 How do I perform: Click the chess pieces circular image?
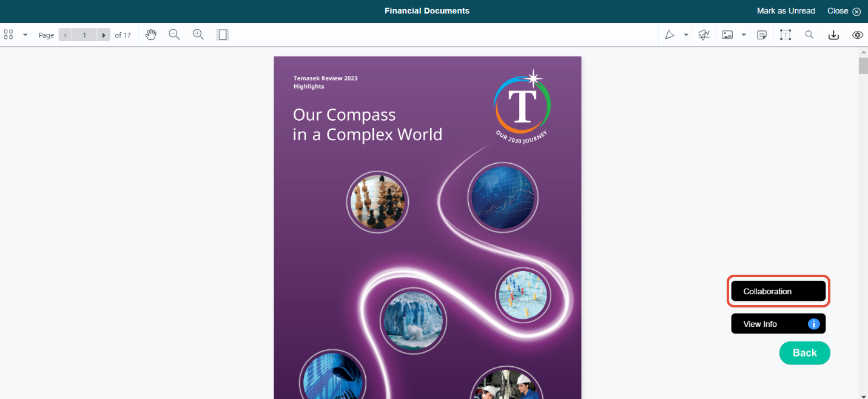coord(378,202)
